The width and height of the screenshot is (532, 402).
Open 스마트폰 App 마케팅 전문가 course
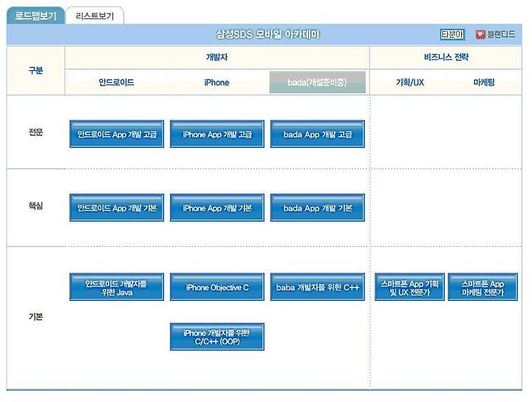(x=482, y=287)
